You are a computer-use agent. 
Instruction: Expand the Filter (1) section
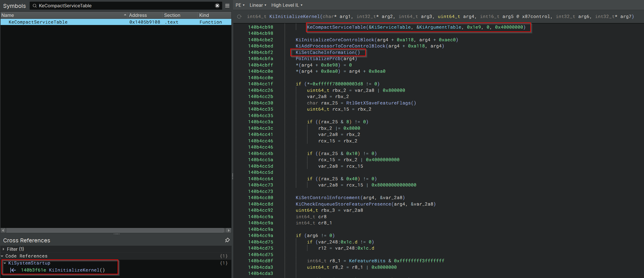[x=3, y=249]
